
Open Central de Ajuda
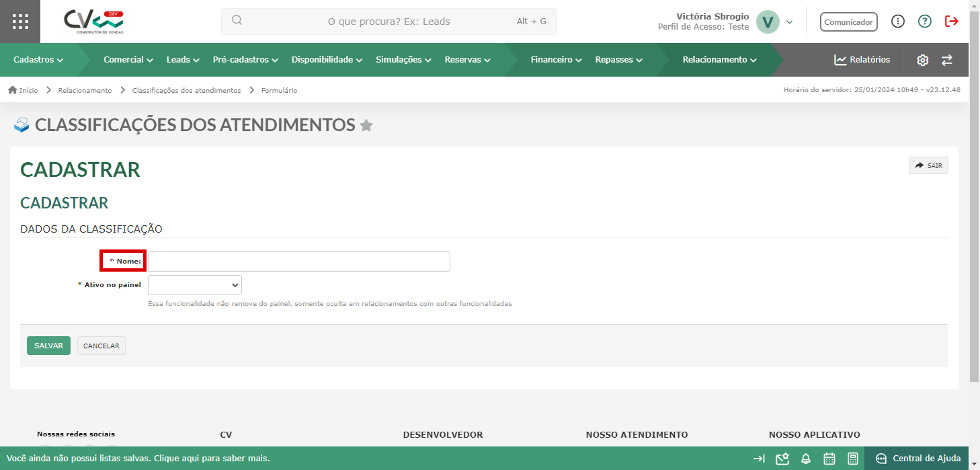917,459
